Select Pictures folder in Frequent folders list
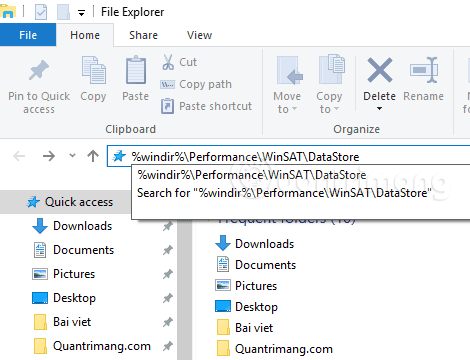Viewport: 470px width, 360px height. tap(246, 286)
